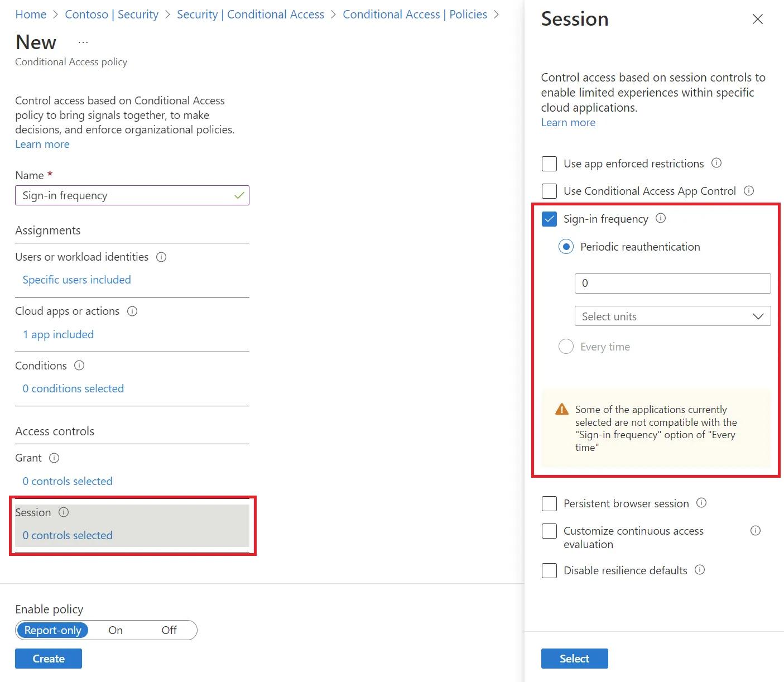Expand the 0 conditions selected section
The image size is (784, 682).
click(x=73, y=388)
